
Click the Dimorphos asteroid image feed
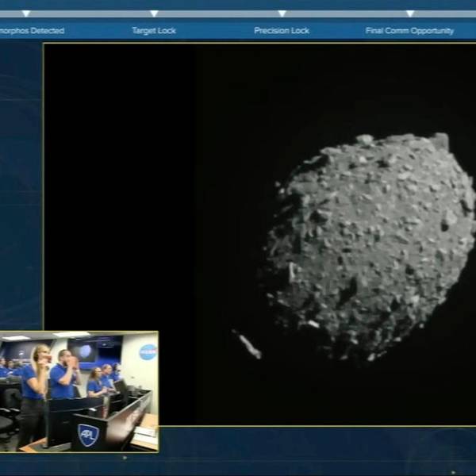click(x=260, y=234)
